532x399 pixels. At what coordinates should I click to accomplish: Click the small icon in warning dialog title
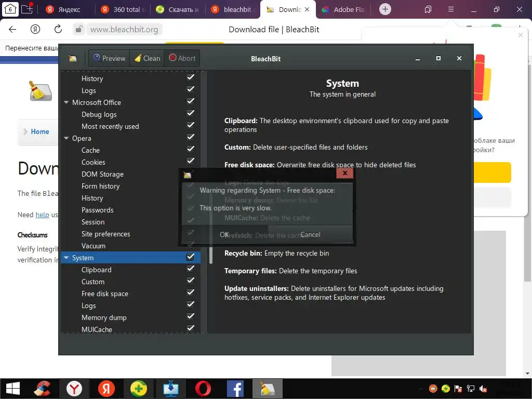[x=187, y=175]
